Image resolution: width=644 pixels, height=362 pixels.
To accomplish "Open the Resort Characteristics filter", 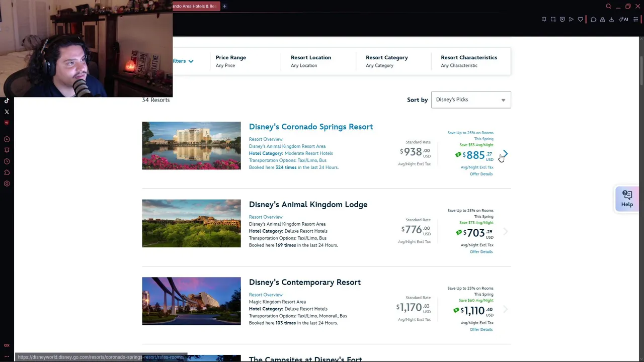I will (x=469, y=61).
